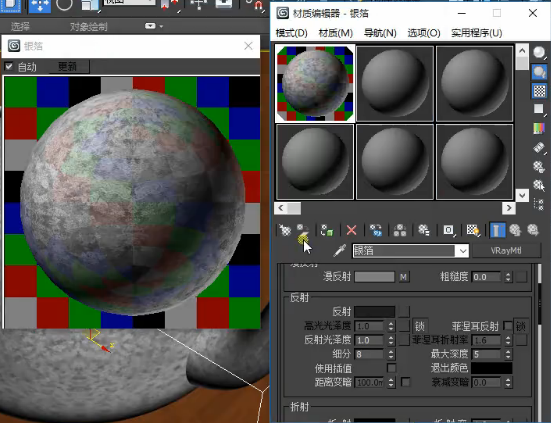Open the 选项(O) menu
The width and height of the screenshot is (551, 423).
pyautogui.click(x=424, y=33)
